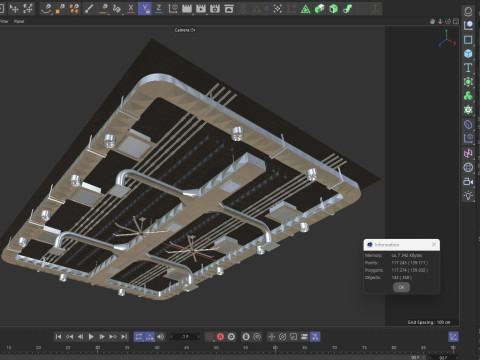Click the green subdivision generator icon
This screenshot has height=360, width=480.
click(468, 82)
